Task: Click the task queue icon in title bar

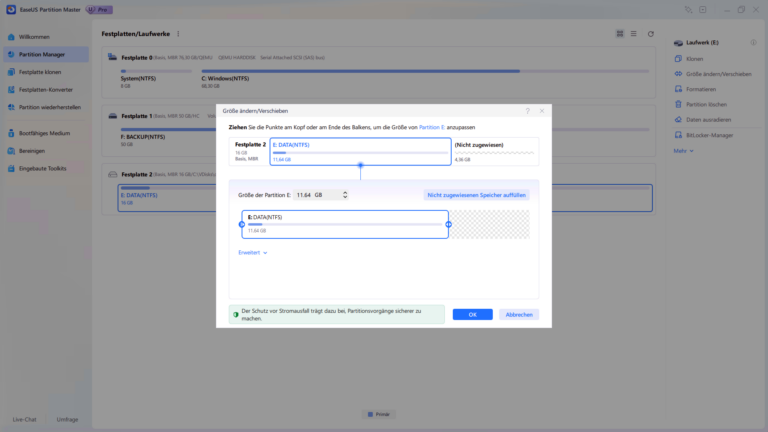Action: [703, 10]
